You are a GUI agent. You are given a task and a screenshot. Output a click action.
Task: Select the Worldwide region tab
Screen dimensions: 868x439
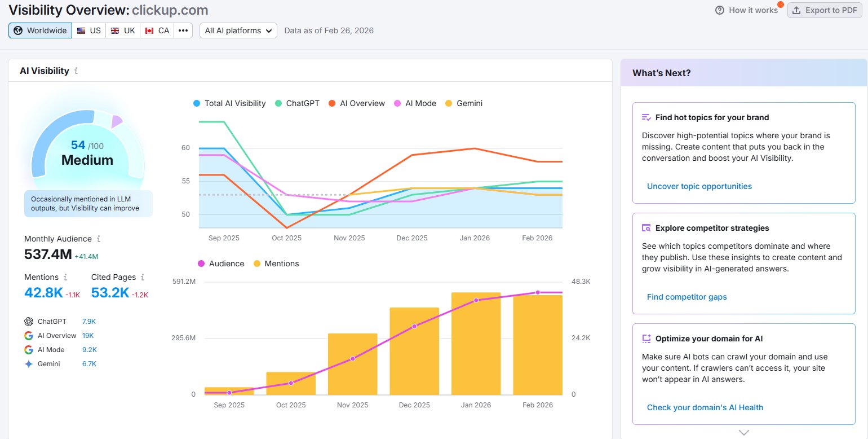tap(40, 30)
